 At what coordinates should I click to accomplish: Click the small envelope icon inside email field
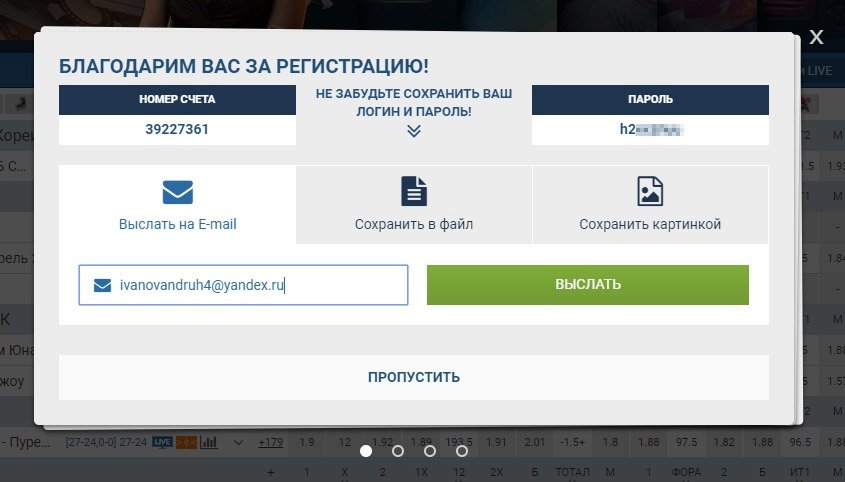coord(102,285)
